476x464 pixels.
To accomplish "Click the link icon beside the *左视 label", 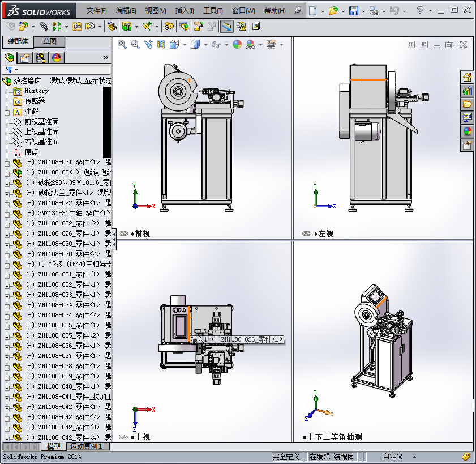I will tap(307, 233).
